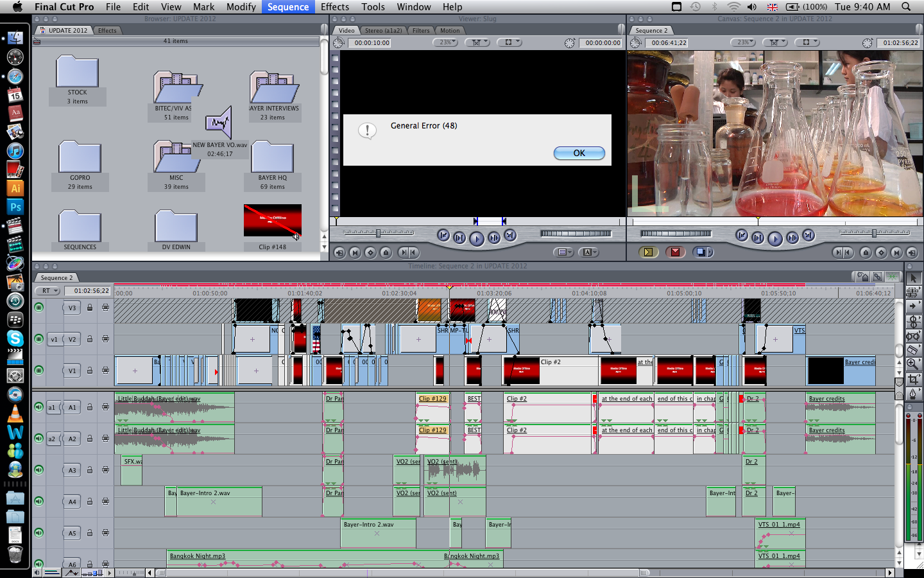Click OK on General Error dialog

[579, 153]
